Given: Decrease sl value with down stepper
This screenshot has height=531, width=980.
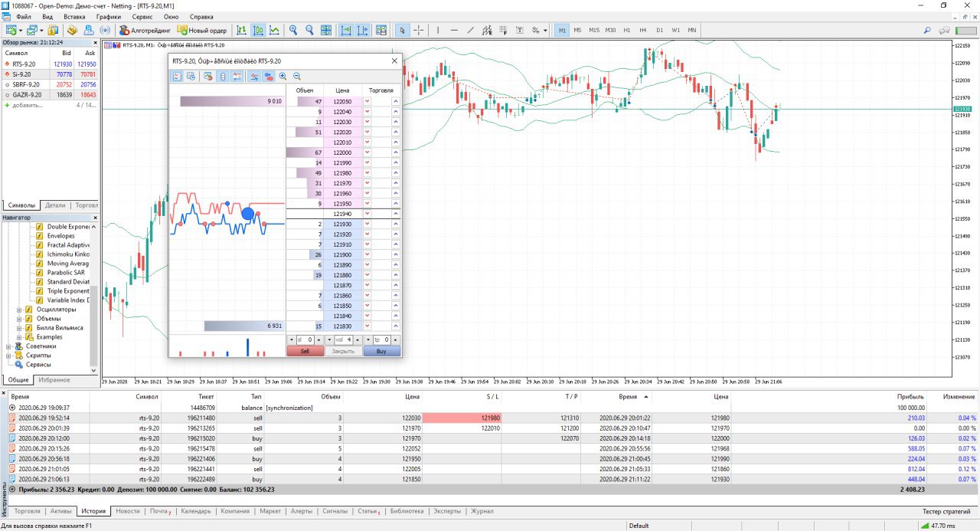Looking at the screenshot, I should (x=292, y=339).
